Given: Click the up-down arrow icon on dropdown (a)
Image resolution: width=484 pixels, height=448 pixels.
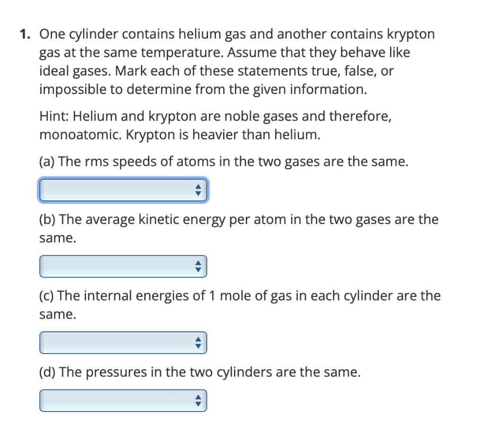Looking at the screenshot, I should point(199,190).
